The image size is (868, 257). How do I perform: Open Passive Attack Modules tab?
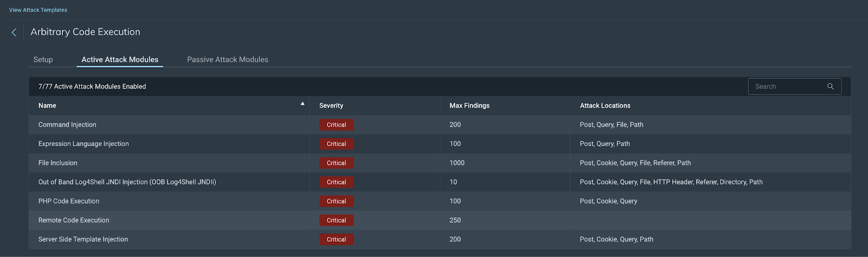pos(227,60)
